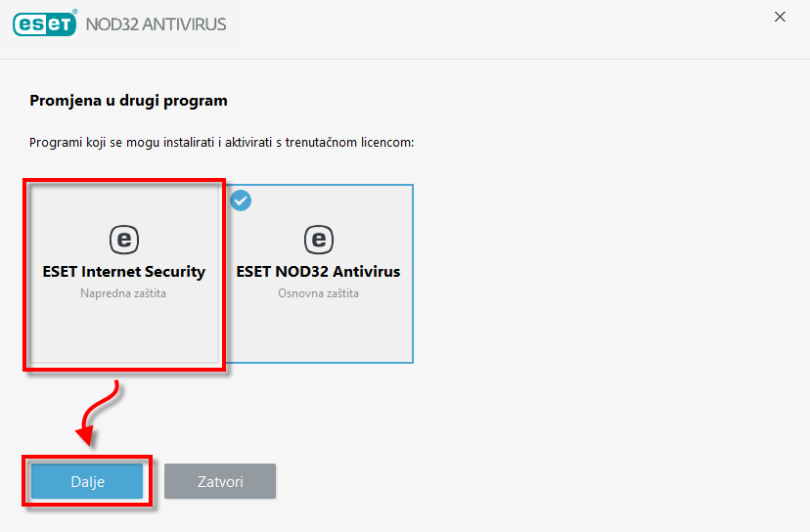Click the 'Napredna zaštita' subtitle
This screenshot has width=810, height=532.
[x=124, y=292]
